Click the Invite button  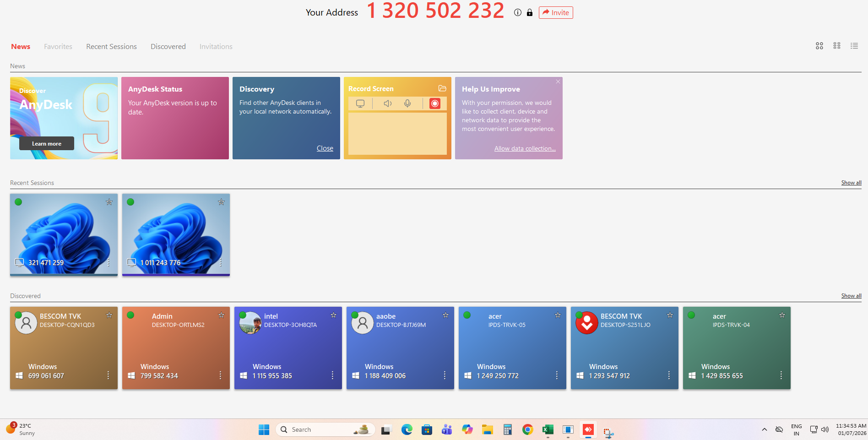tap(556, 13)
